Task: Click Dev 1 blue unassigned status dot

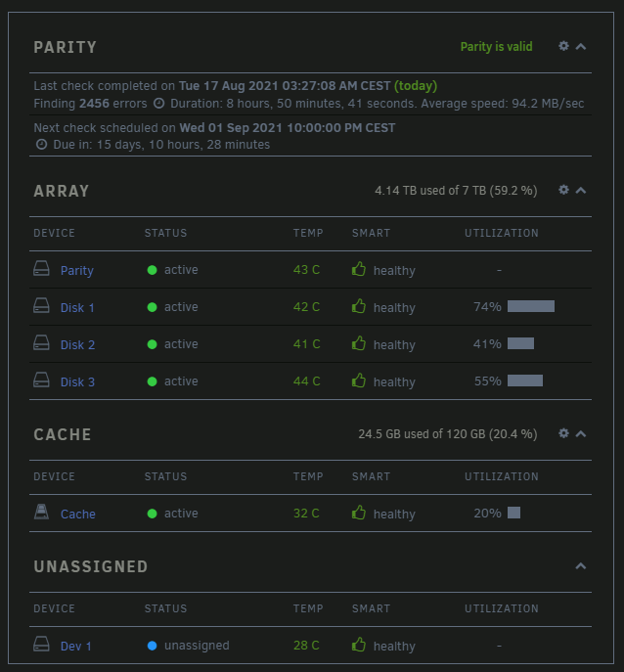Action: point(153,646)
